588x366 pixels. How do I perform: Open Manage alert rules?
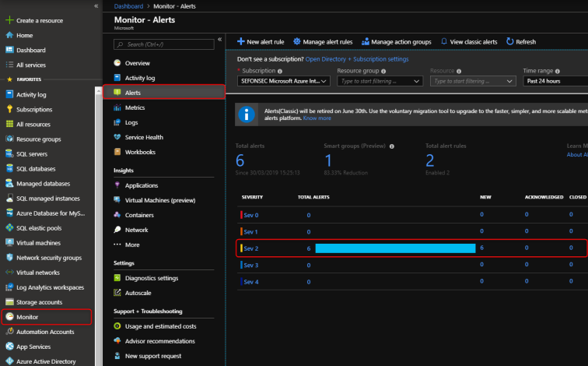click(323, 42)
